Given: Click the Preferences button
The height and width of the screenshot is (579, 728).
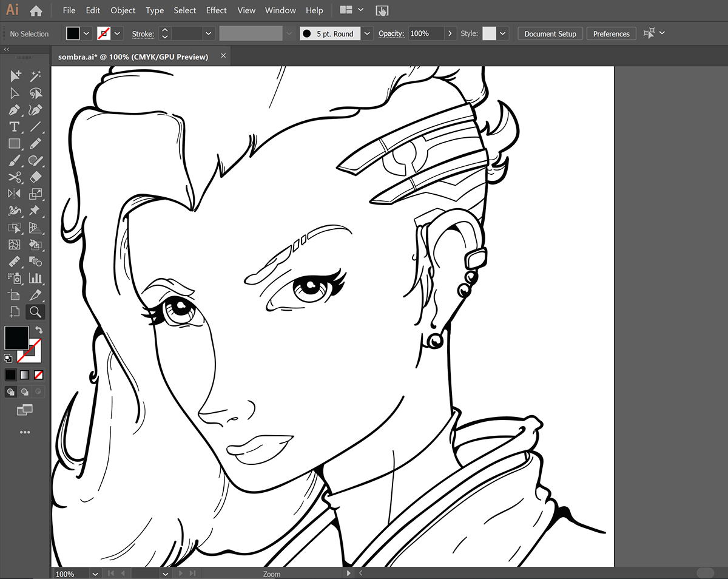Looking at the screenshot, I should 612,33.
